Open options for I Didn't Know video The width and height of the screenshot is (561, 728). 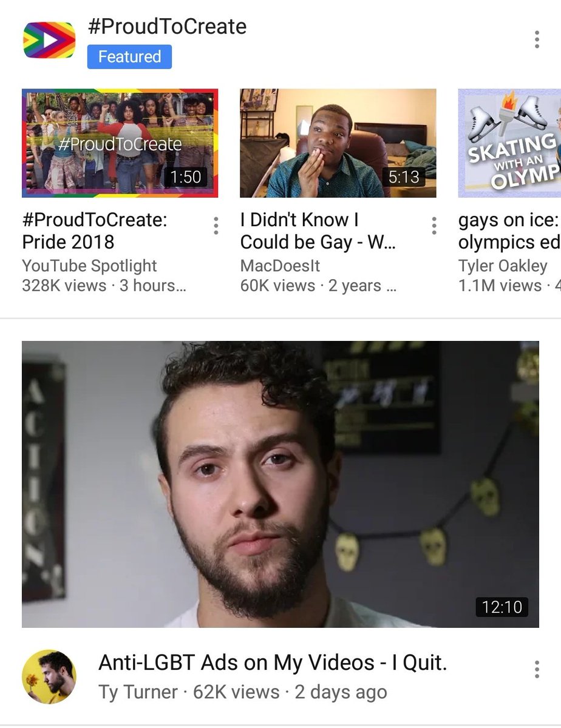433,226
